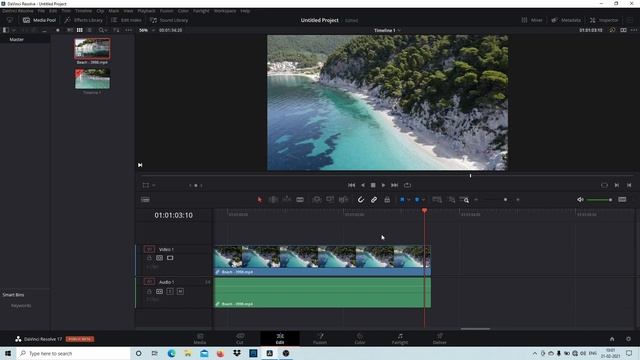640x360 pixels.
Task: Toggle Position Lock padlock icon
Action: click(387, 200)
